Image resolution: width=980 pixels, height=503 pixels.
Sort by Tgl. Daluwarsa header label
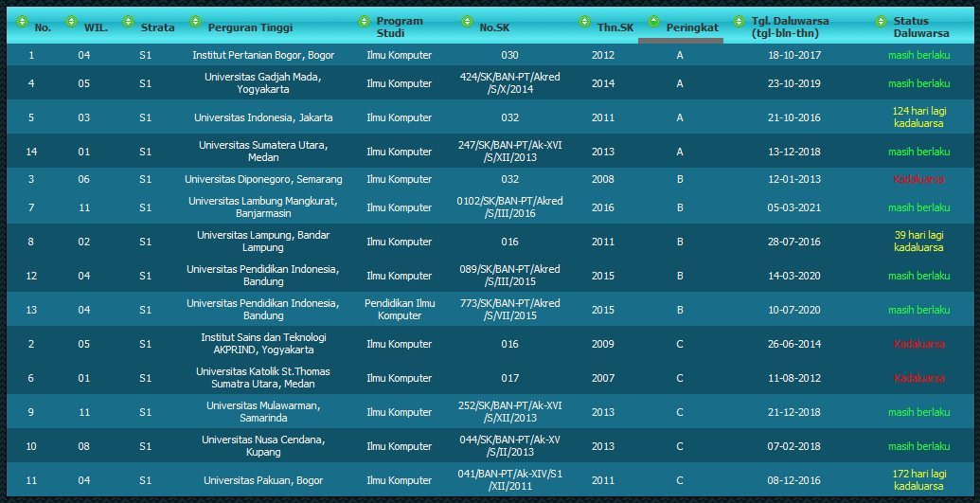[x=790, y=27]
